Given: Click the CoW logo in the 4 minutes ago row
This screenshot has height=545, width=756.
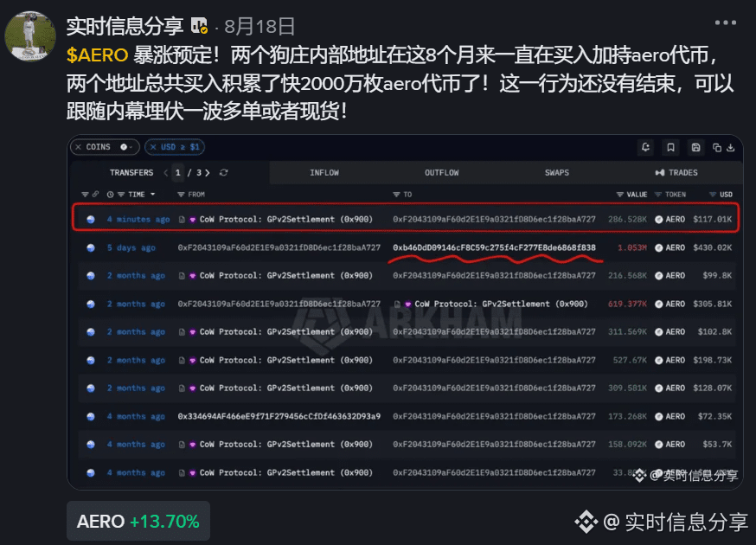Looking at the screenshot, I should [x=192, y=220].
